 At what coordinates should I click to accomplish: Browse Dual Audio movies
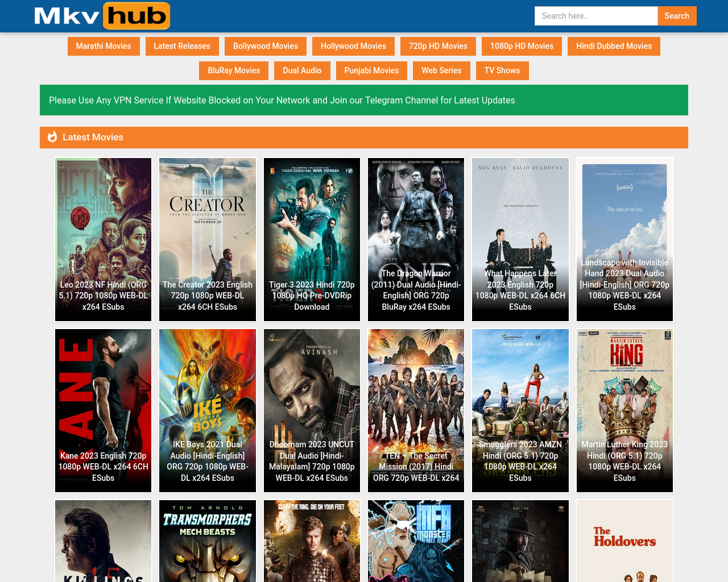tap(302, 70)
